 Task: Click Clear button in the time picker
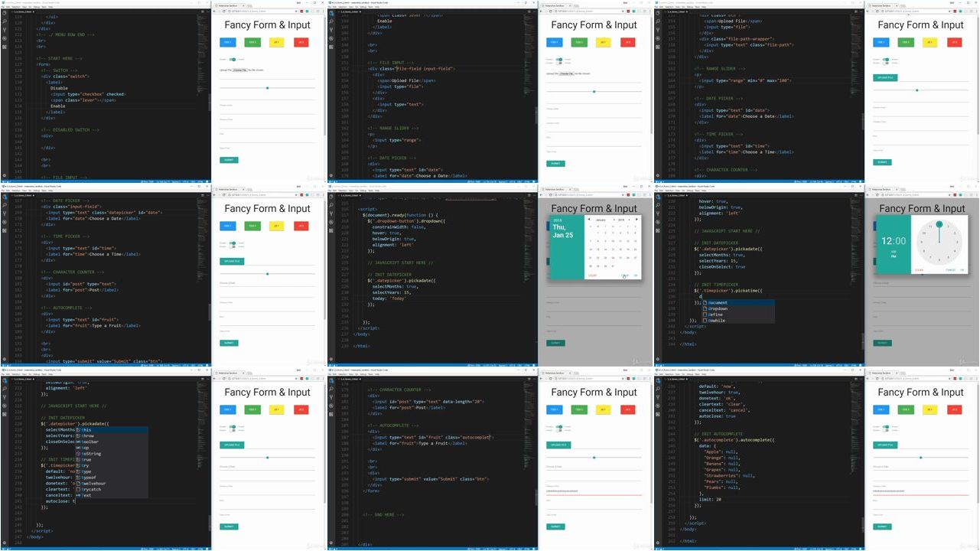pyautogui.click(x=919, y=270)
